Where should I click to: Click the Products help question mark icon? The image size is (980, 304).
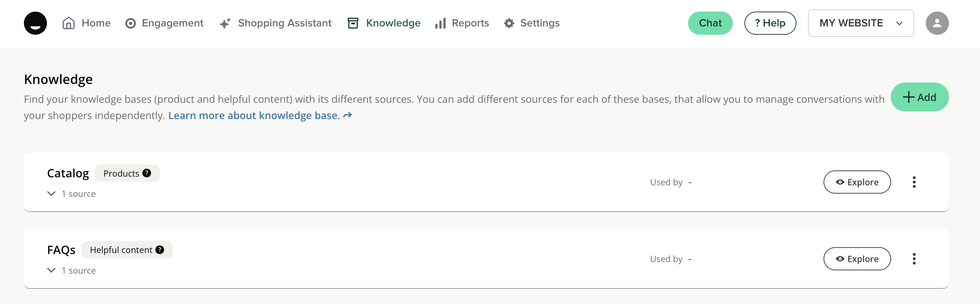click(x=146, y=173)
